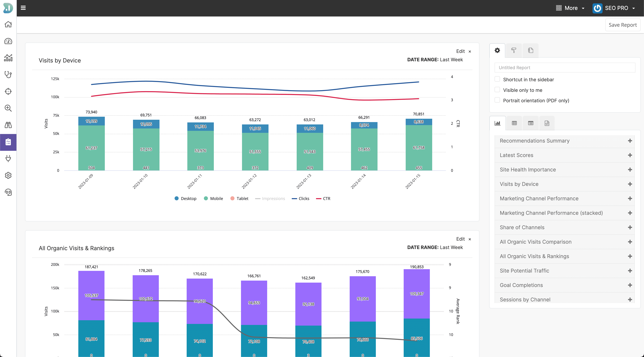644x357 pixels.
Task: Add Visits by Device widget with plus
Action: [x=630, y=184]
